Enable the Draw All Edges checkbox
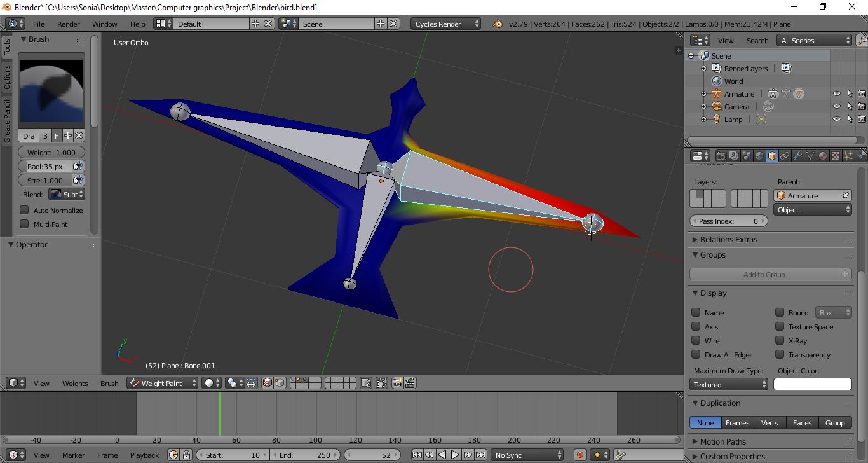868x463 pixels. point(696,354)
